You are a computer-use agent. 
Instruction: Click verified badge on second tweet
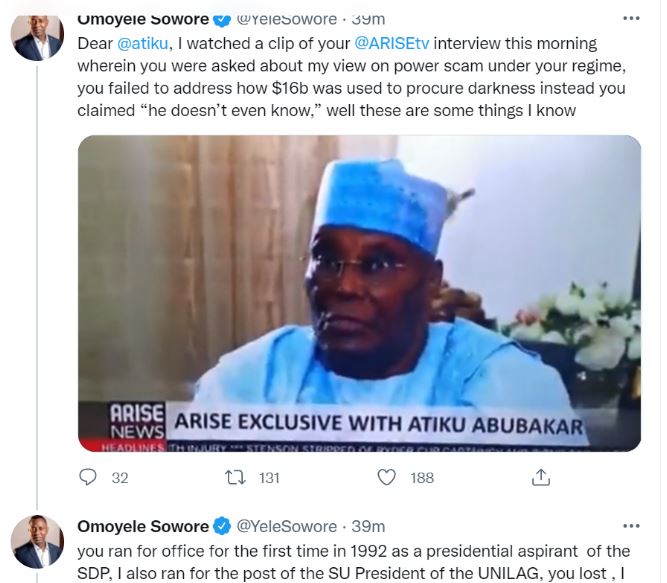pos(222,526)
